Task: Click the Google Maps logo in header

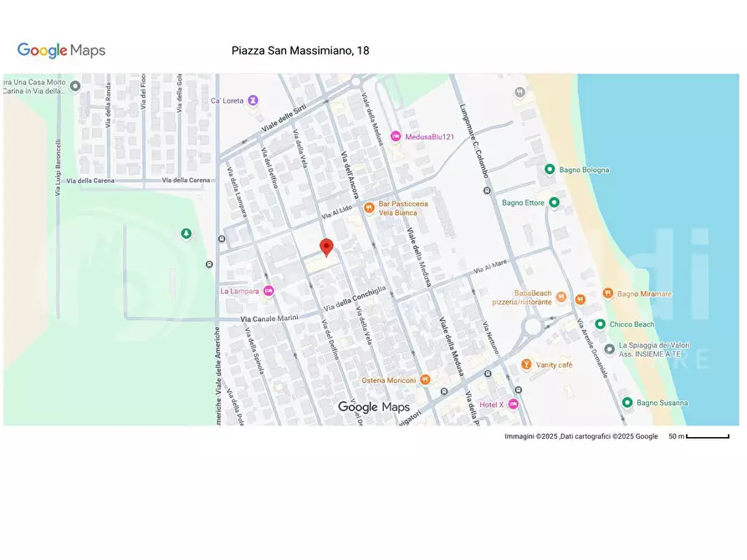Action: [x=62, y=51]
